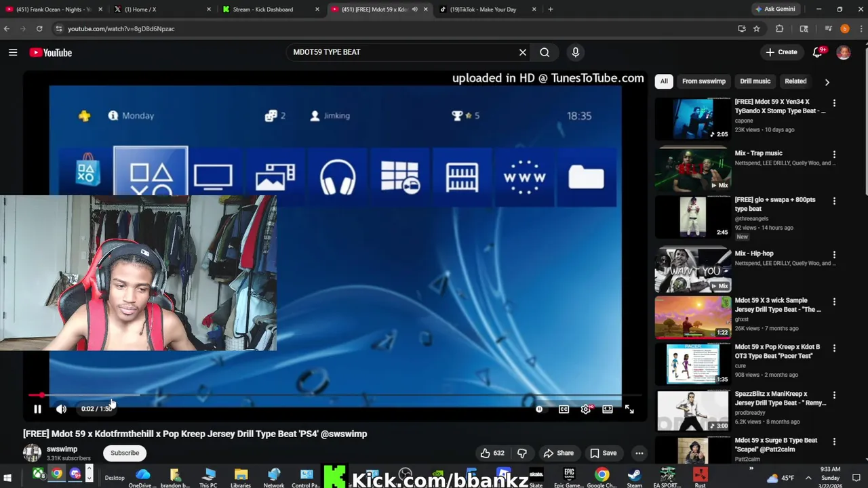This screenshot has height=488, width=868.
Task: Run search with magnifier icon
Action: (x=545, y=52)
